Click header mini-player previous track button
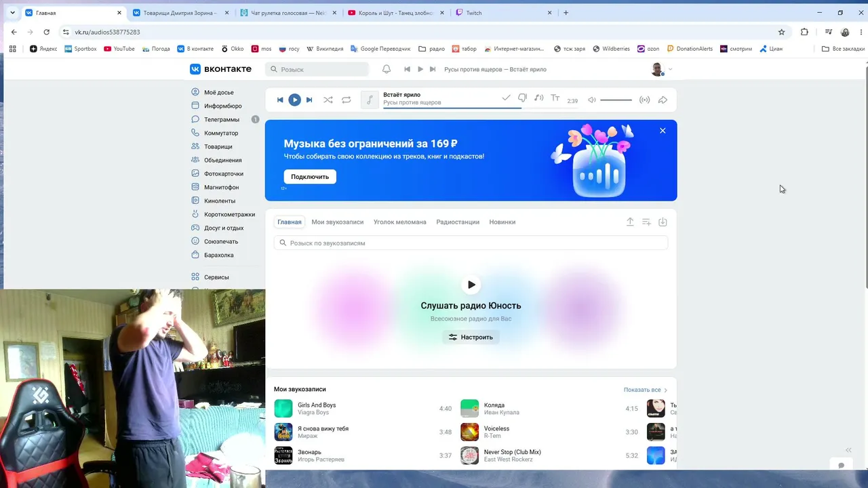The width and height of the screenshot is (868, 488). 408,69
